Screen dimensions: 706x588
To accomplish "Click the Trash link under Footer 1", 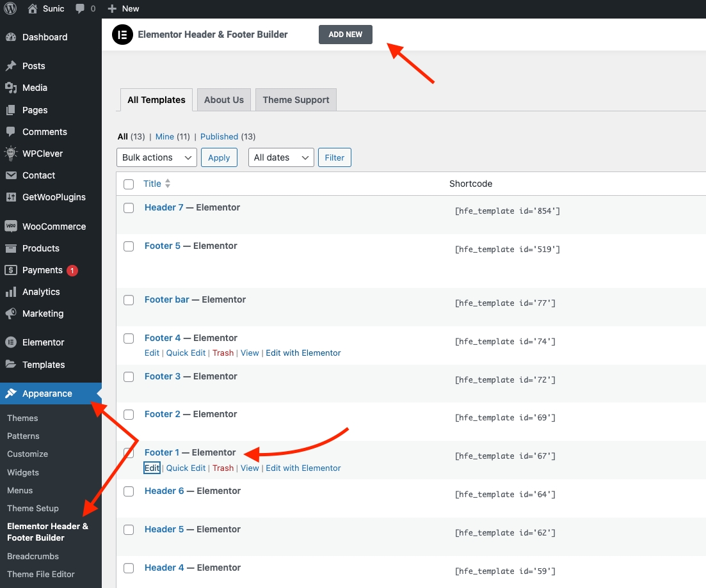I will [x=223, y=468].
